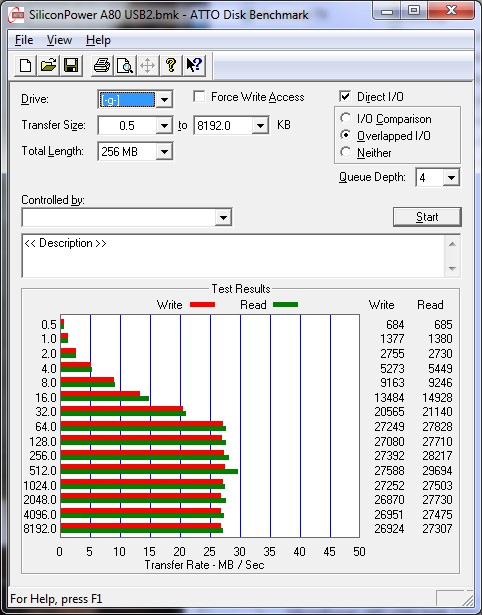Print results using printer icon

click(102, 65)
